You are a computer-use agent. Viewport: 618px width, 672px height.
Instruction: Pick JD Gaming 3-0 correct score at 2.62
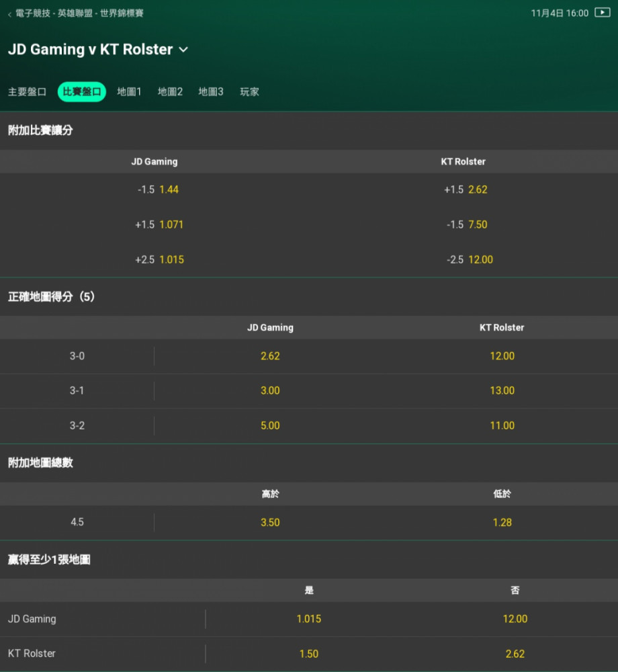[x=270, y=356]
